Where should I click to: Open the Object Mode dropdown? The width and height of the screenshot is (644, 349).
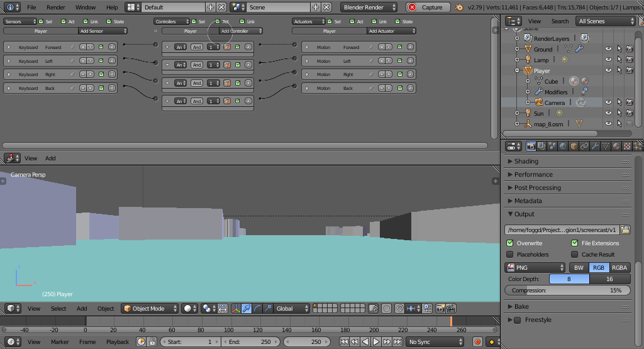click(x=150, y=309)
